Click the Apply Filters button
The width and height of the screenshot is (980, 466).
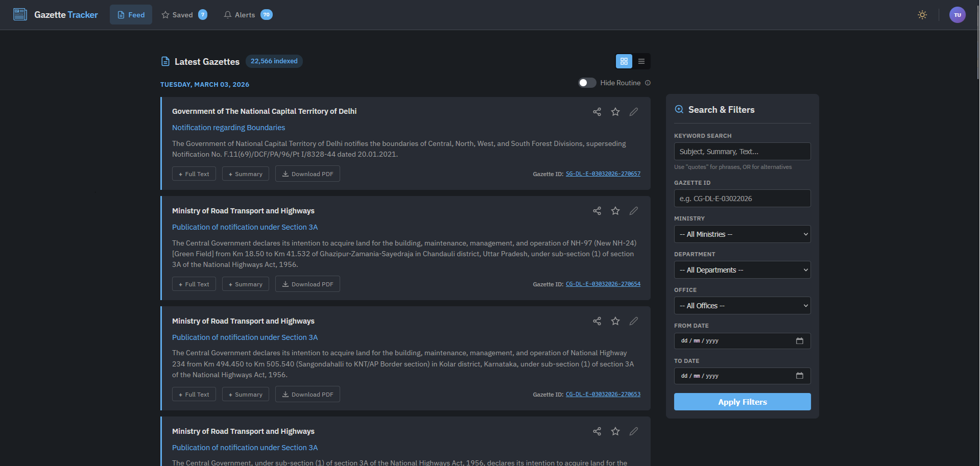pos(743,402)
